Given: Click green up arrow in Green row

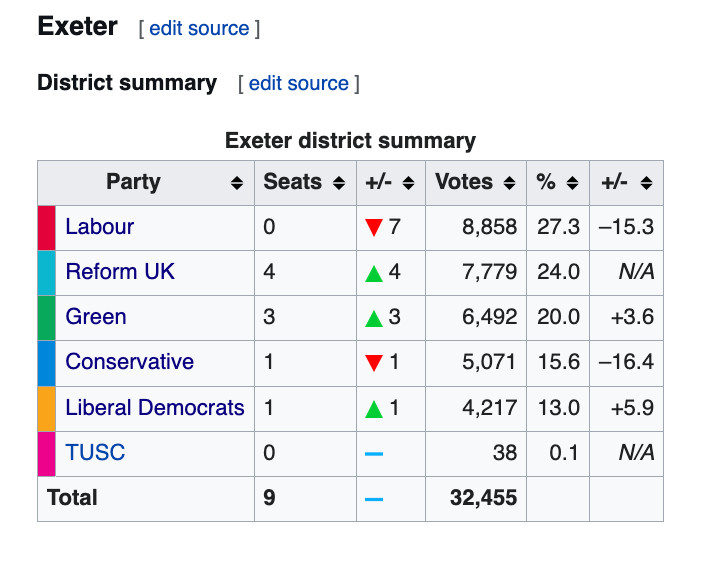Looking at the screenshot, I should pyautogui.click(x=374, y=318).
